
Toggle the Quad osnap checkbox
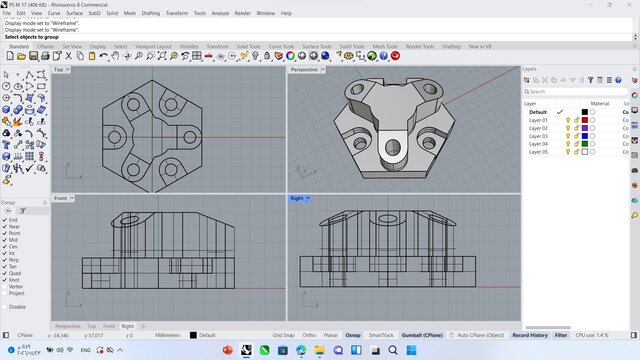[x=5, y=273]
